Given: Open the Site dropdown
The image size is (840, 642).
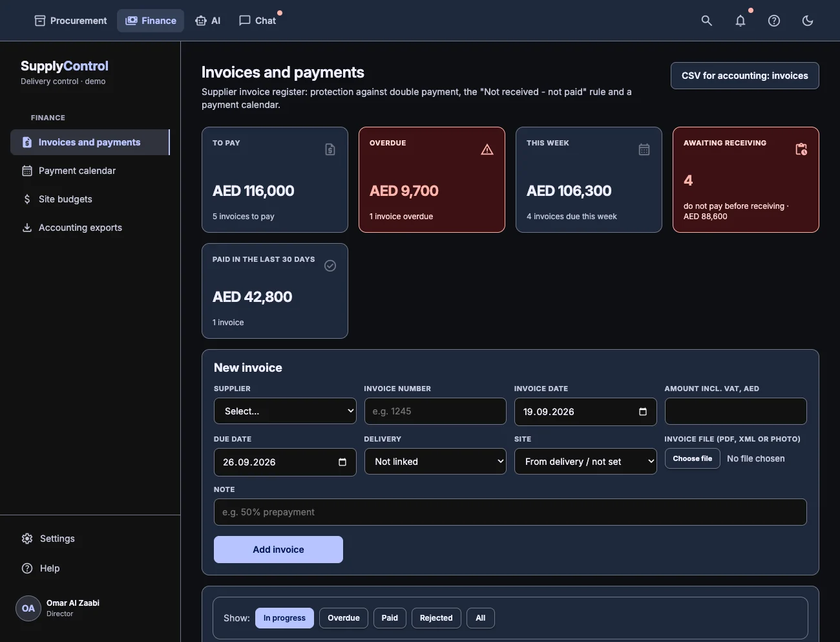Looking at the screenshot, I should click(x=585, y=462).
